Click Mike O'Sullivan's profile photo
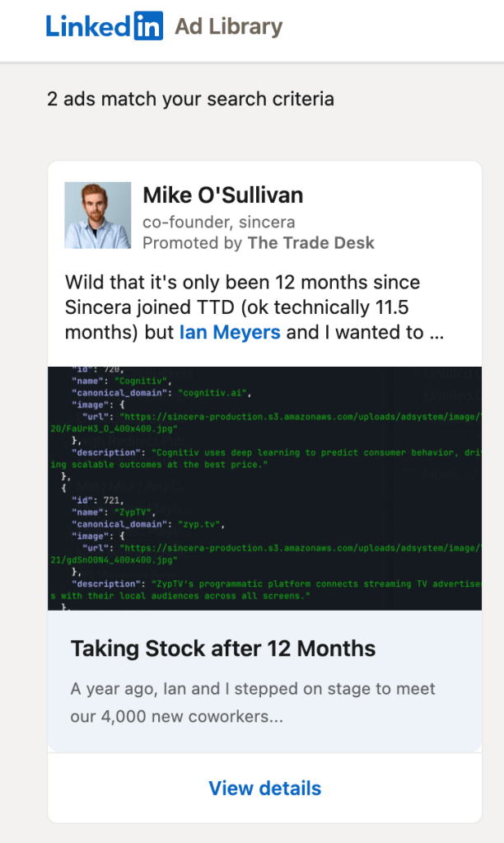The width and height of the screenshot is (504, 843). click(x=98, y=215)
